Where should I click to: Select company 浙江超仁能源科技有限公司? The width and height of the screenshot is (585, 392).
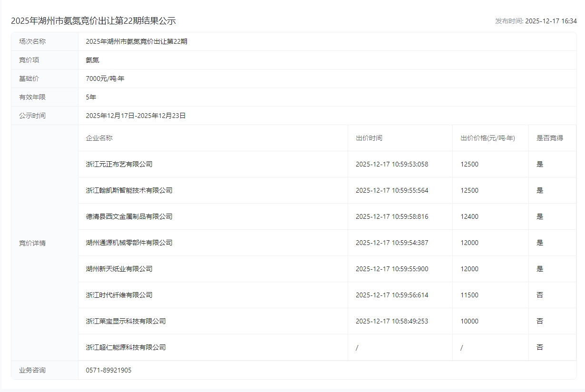click(126, 347)
